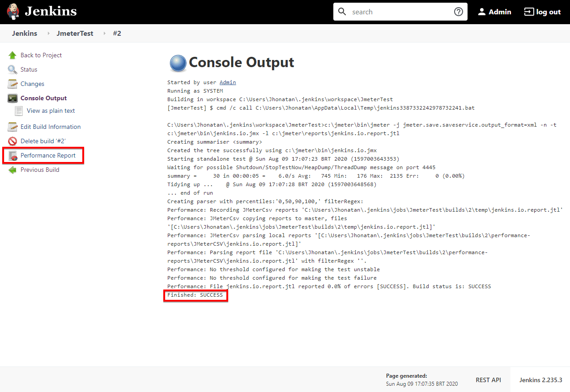This screenshot has height=392, width=570.
Task: Click the search help question mark icon
Action: click(x=459, y=12)
